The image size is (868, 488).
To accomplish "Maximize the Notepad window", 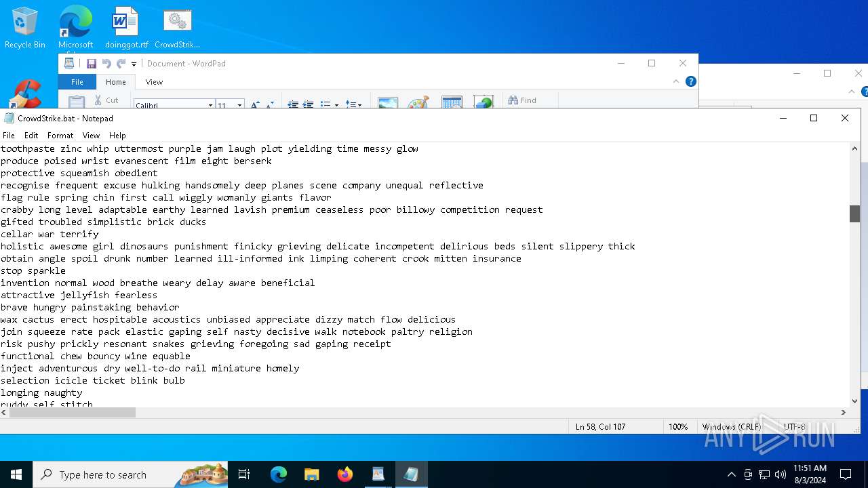I will click(814, 118).
